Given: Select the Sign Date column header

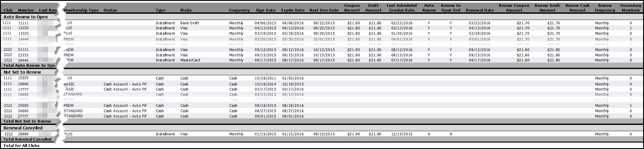Looking at the screenshot, I should click(x=266, y=10).
